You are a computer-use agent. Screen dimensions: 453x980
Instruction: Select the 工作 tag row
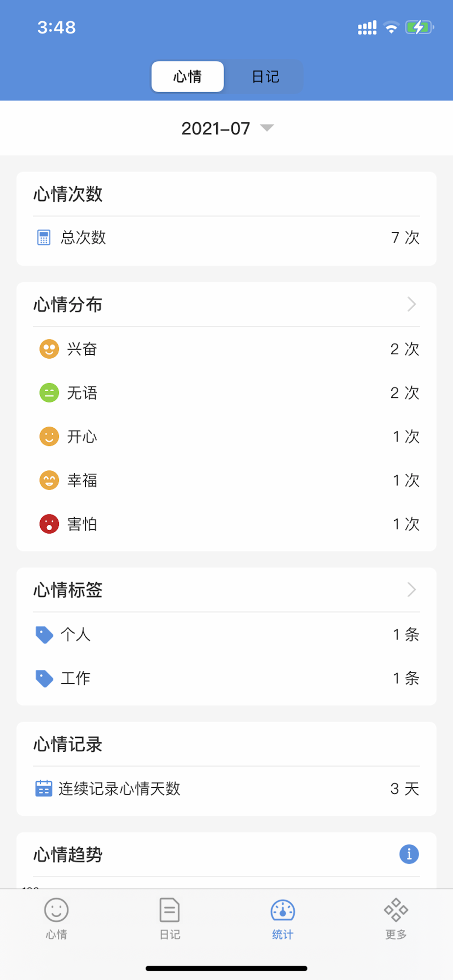click(x=226, y=678)
